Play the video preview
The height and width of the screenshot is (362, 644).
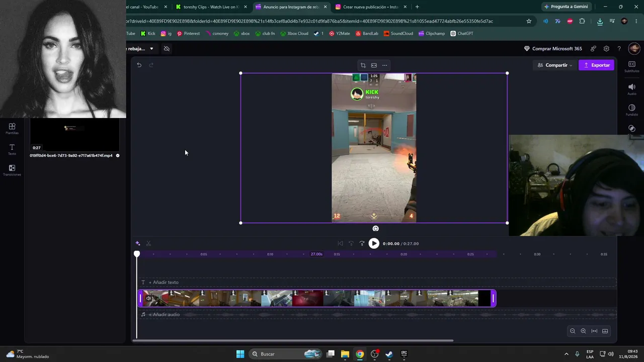coord(374,243)
